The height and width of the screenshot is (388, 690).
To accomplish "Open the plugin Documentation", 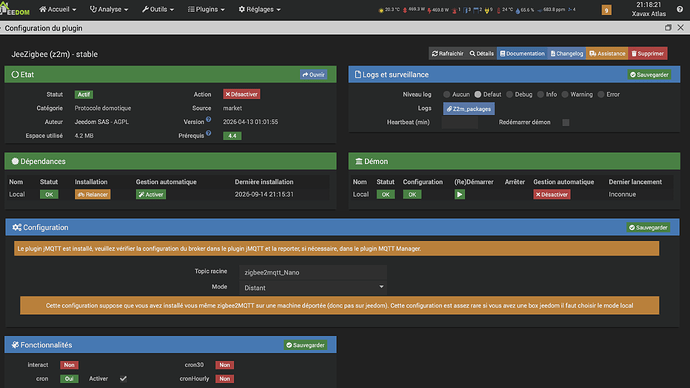I will click(x=522, y=54).
